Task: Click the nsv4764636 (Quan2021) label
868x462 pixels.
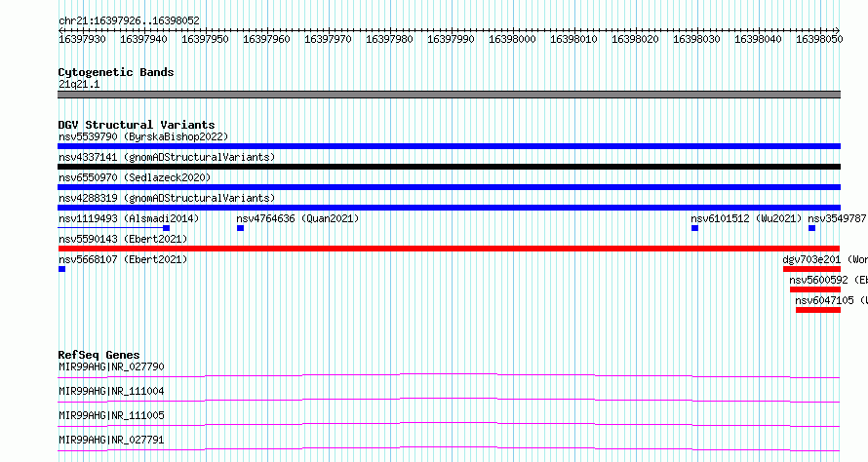Action: click(297, 218)
